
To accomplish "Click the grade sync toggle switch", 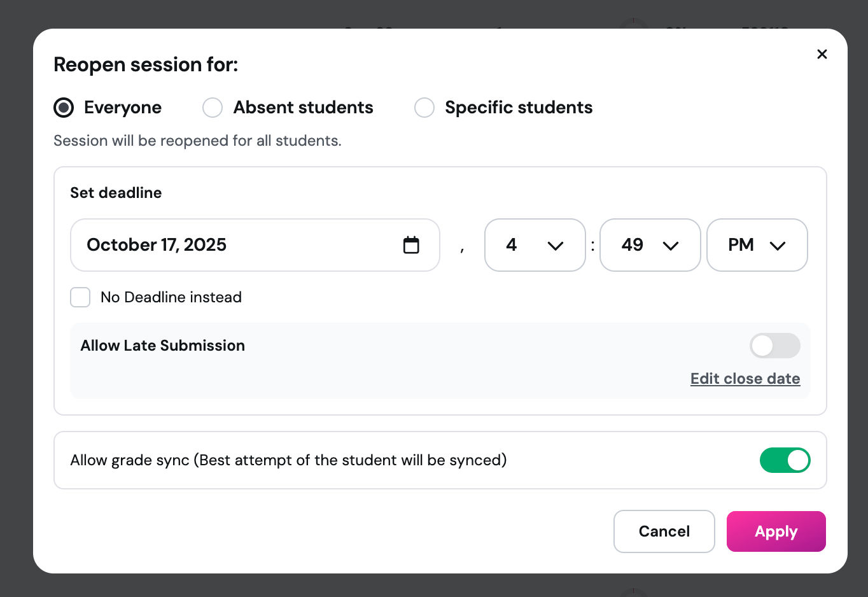I will point(785,460).
